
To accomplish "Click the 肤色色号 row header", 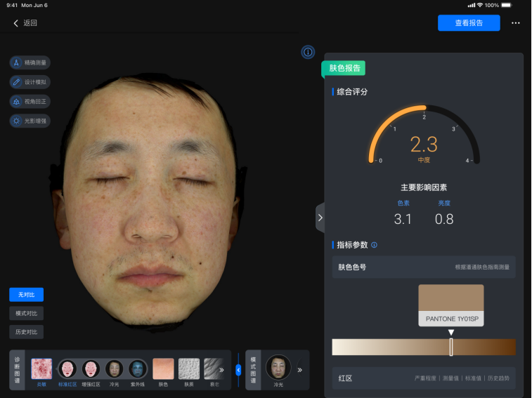I will (424, 267).
